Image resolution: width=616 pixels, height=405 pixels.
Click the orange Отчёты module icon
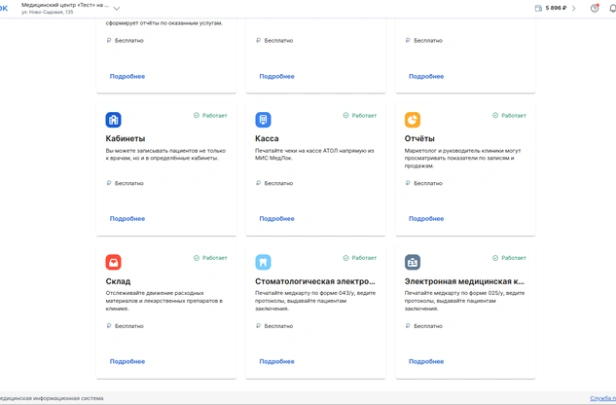[x=413, y=120]
